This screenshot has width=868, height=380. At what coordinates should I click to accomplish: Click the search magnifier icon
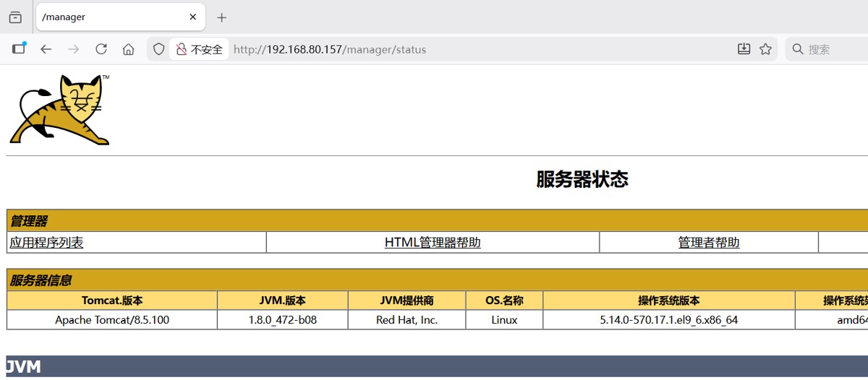click(x=798, y=49)
